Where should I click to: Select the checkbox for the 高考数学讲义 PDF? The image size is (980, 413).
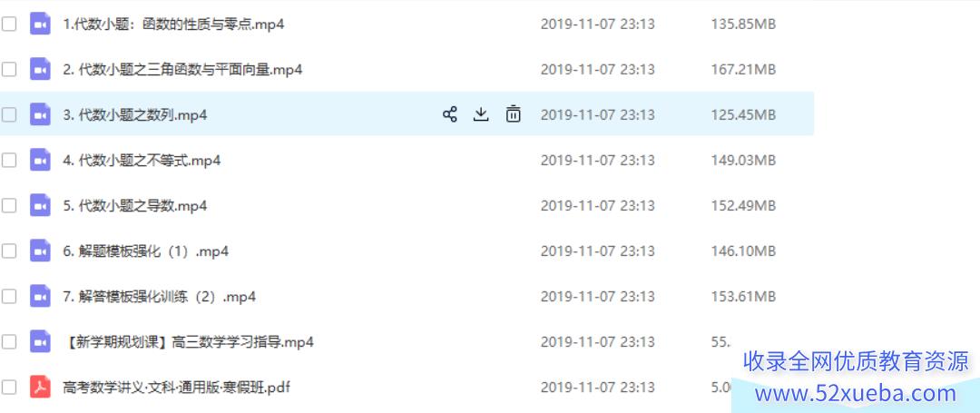tap(9, 388)
